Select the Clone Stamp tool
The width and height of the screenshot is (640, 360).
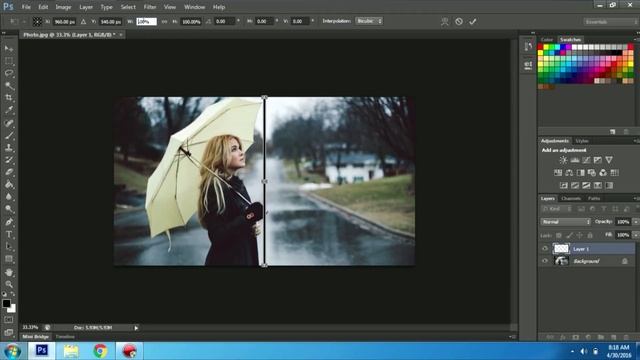click(9, 147)
